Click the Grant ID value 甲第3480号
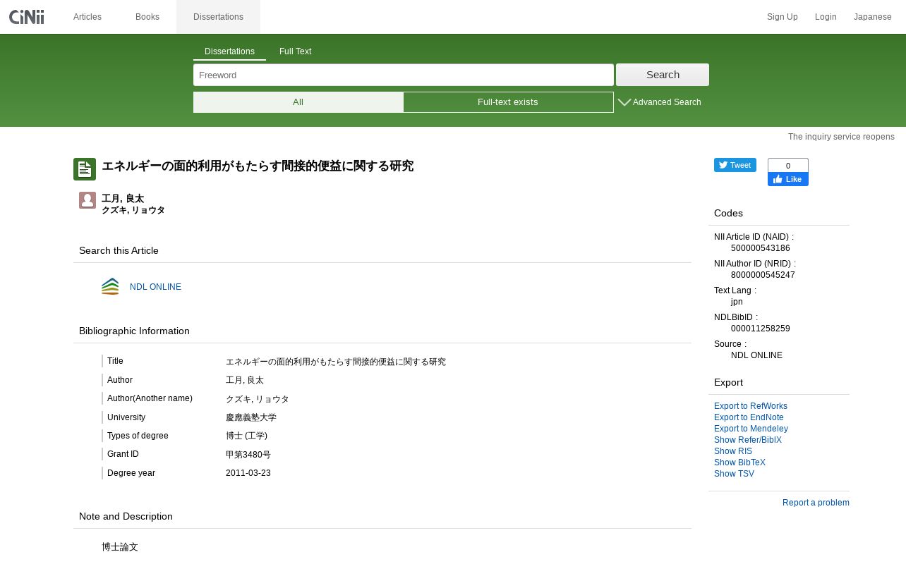This screenshot has height=588, width=906. coord(248,455)
